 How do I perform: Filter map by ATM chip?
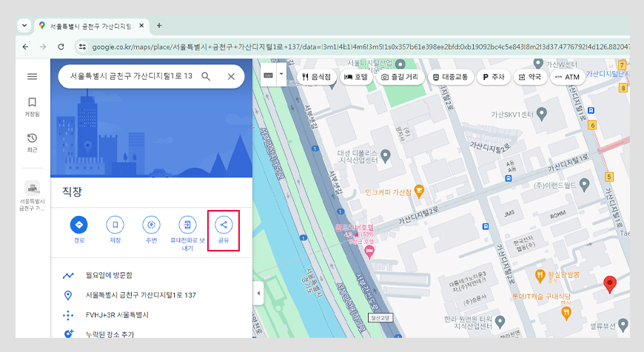tap(567, 77)
